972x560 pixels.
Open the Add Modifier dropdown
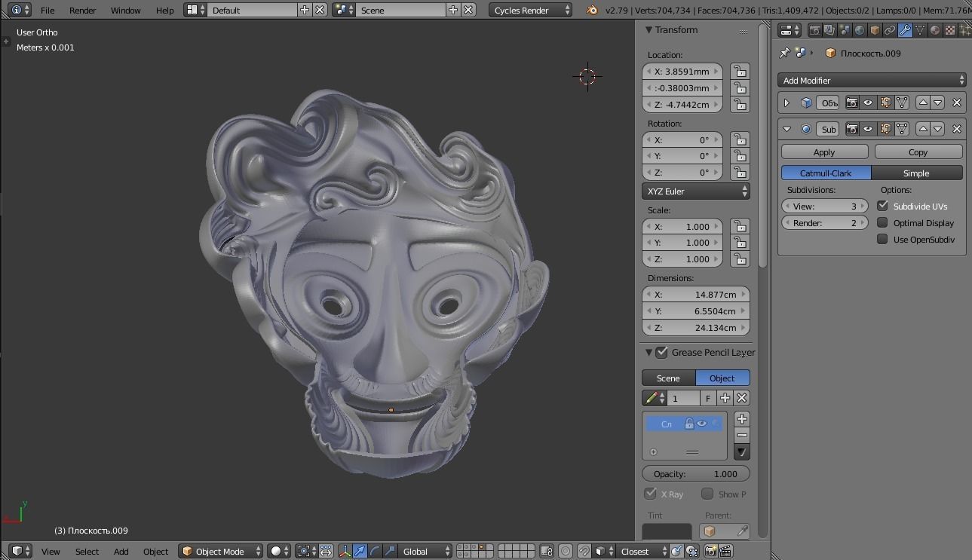pyautogui.click(x=872, y=80)
